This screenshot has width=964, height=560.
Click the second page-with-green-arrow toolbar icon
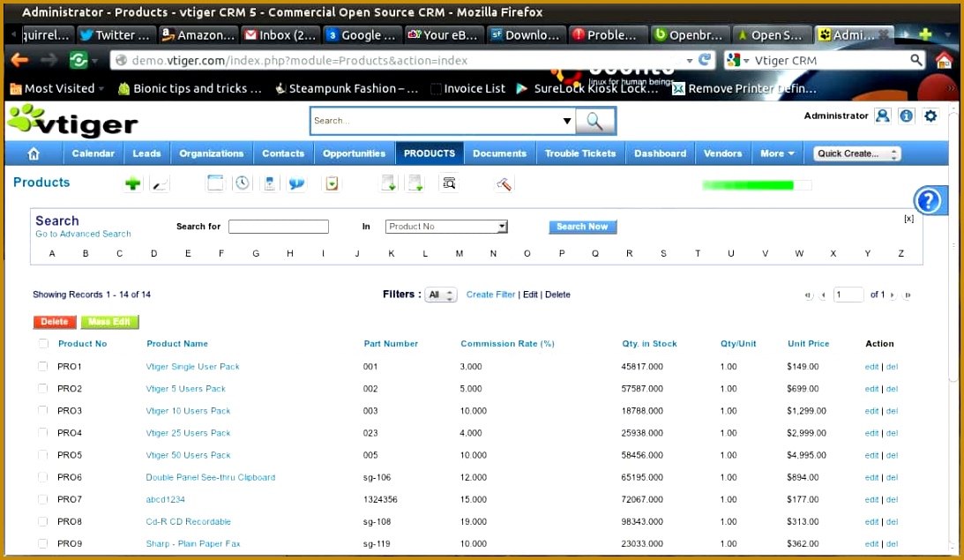(415, 183)
